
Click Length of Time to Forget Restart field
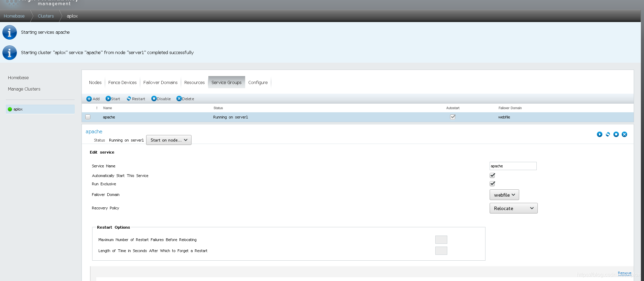[441, 251]
